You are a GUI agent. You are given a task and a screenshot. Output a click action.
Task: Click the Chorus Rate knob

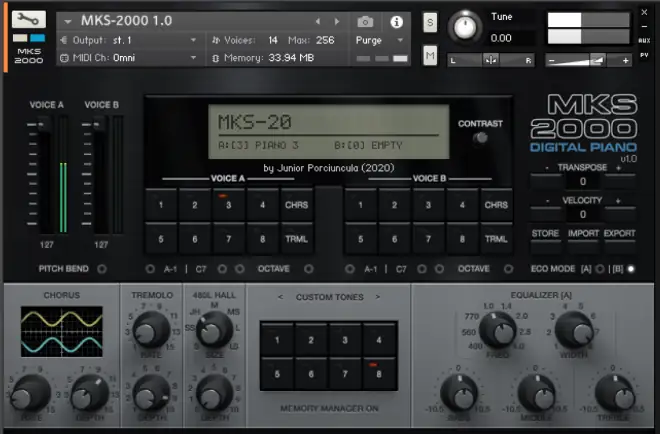coord(29,394)
